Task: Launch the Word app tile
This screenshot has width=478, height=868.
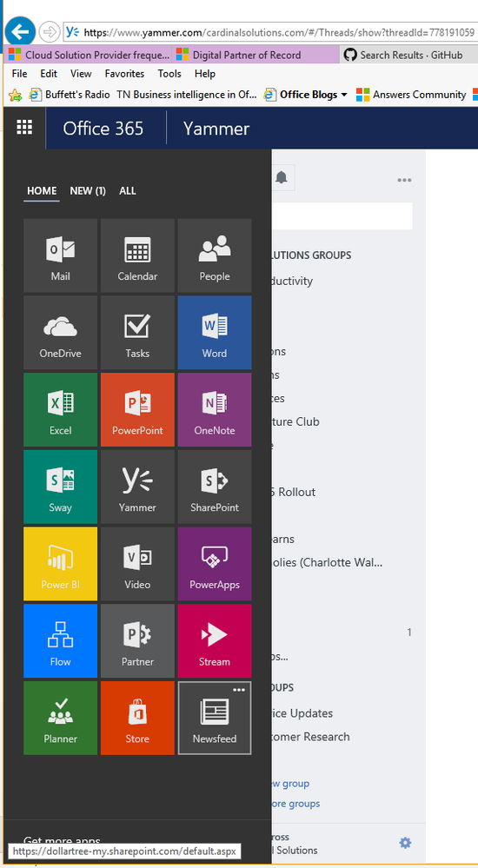Action: coord(215,332)
